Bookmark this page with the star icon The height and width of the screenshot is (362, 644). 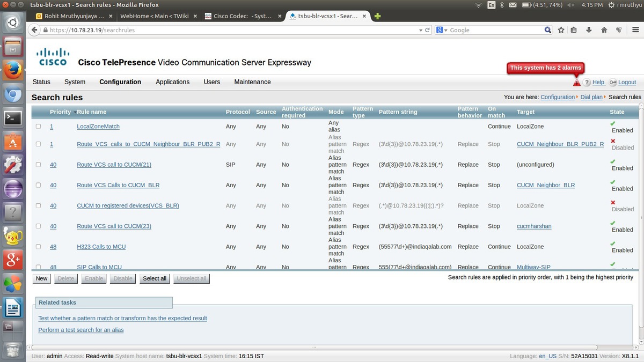tap(561, 30)
